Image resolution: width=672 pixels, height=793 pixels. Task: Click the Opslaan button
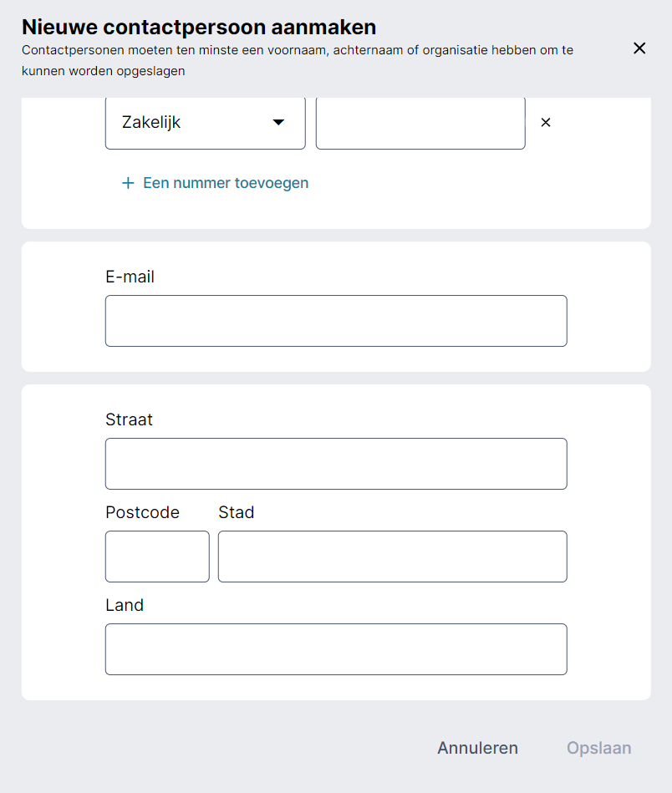[598, 748]
